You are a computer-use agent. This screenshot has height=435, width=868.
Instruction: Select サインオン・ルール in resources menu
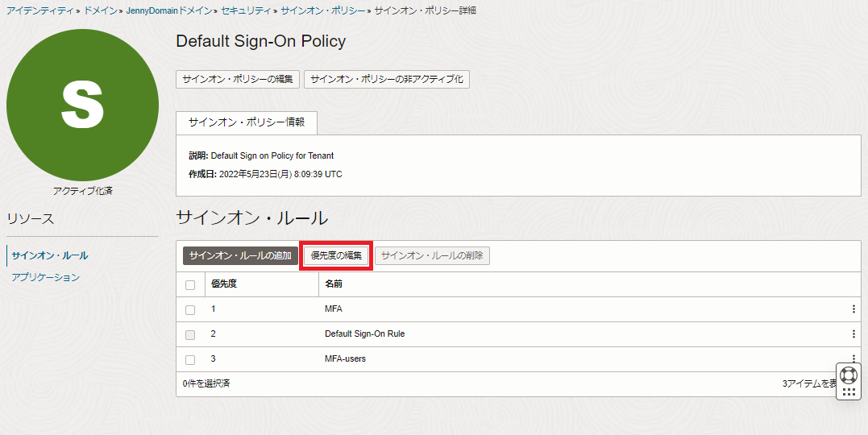[x=50, y=255]
